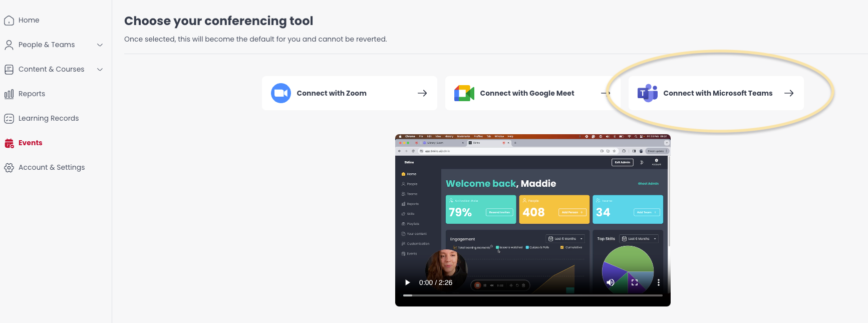The width and height of the screenshot is (868, 323).
Task: Click the "Choose your conferencing tool" heading
Action: pyautogui.click(x=218, y=21)
